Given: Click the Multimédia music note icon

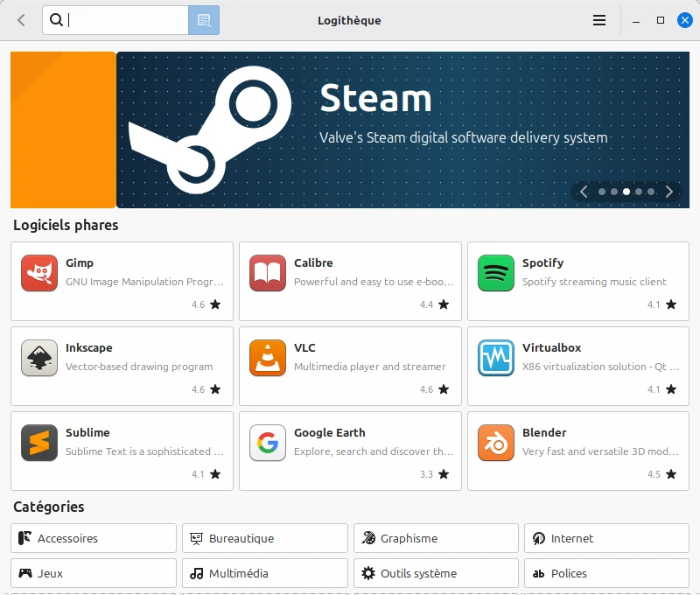Looking at the screenshot, I should click(x=196, y=573).
